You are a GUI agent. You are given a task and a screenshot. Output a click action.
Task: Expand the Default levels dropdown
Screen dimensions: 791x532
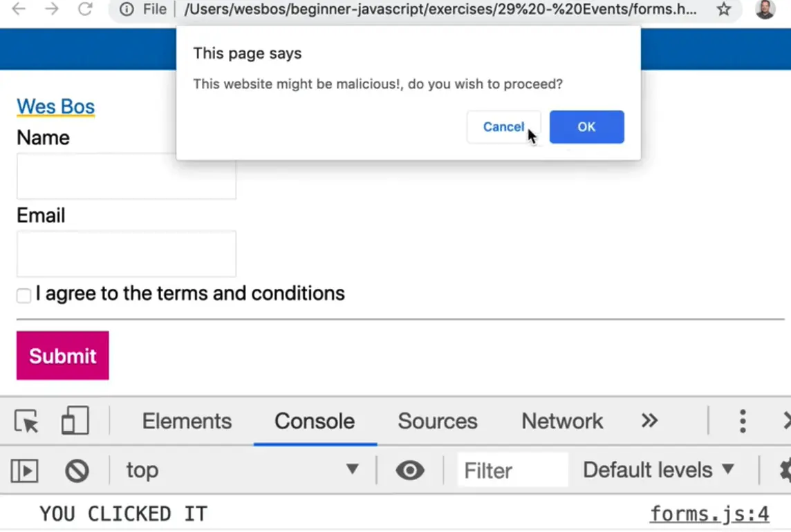658,471
